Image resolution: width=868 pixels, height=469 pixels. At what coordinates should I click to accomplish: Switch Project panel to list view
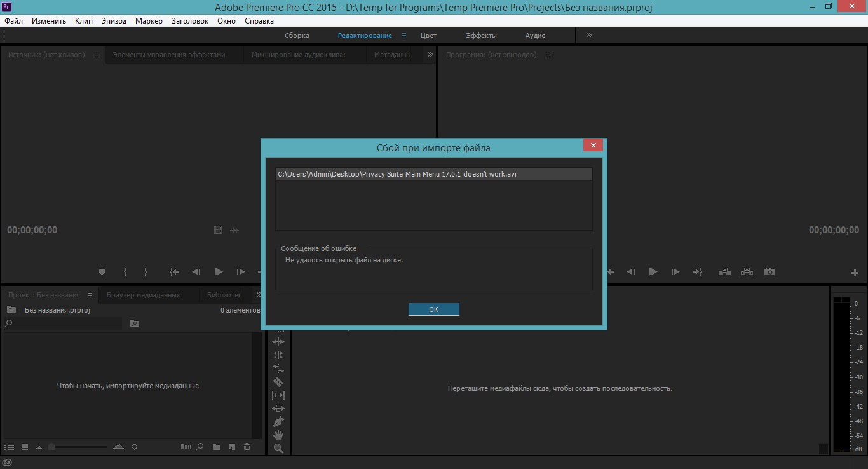point(9,447)
